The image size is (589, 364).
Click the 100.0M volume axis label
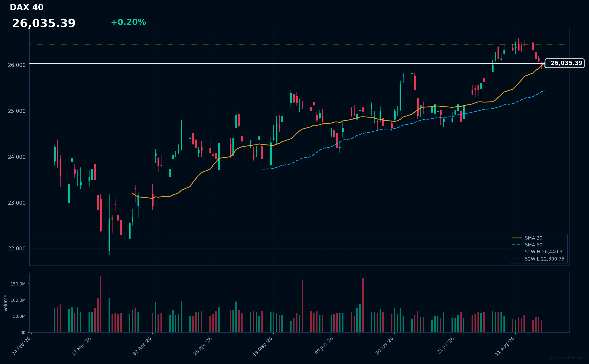click(18, 300)
